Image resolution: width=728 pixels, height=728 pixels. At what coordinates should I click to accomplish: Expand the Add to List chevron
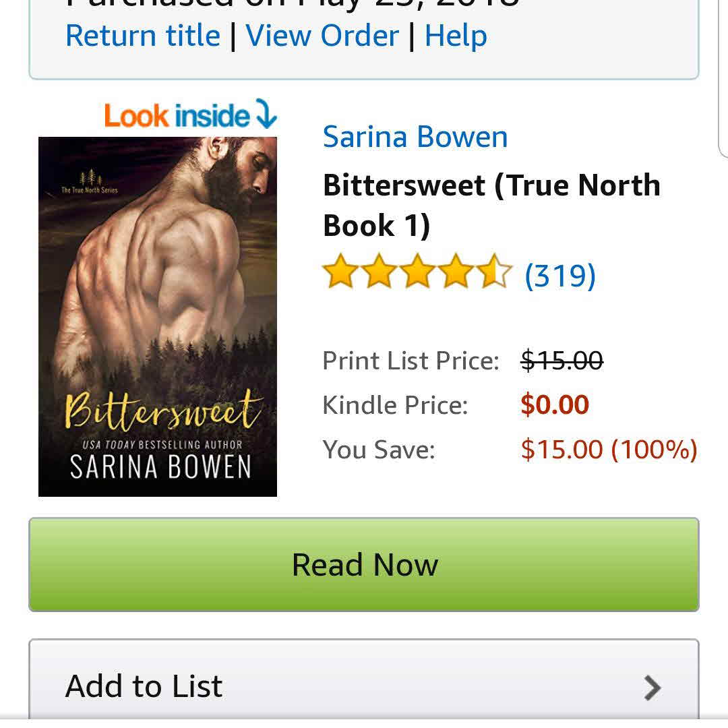click(652, 688)
